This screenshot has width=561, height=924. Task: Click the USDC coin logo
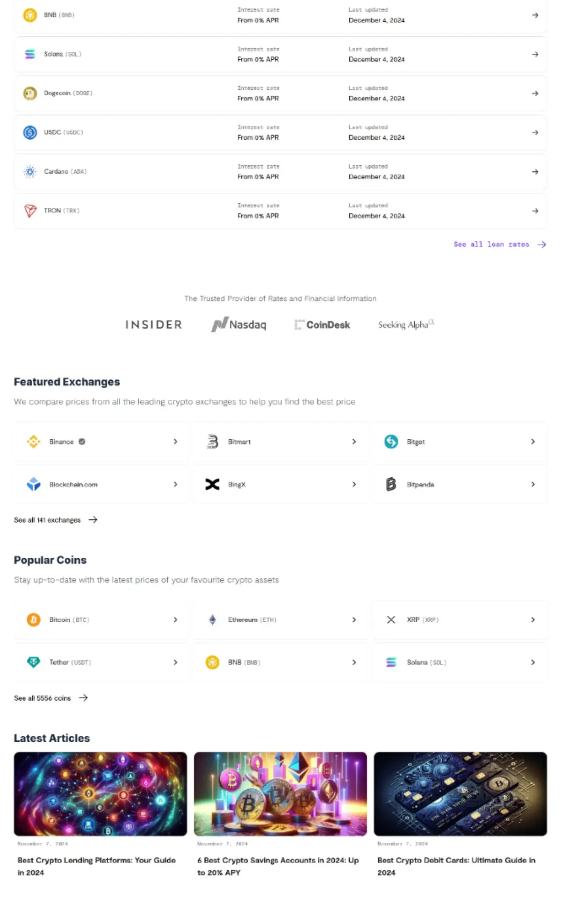pyautogui.click(x=30, y=133)
